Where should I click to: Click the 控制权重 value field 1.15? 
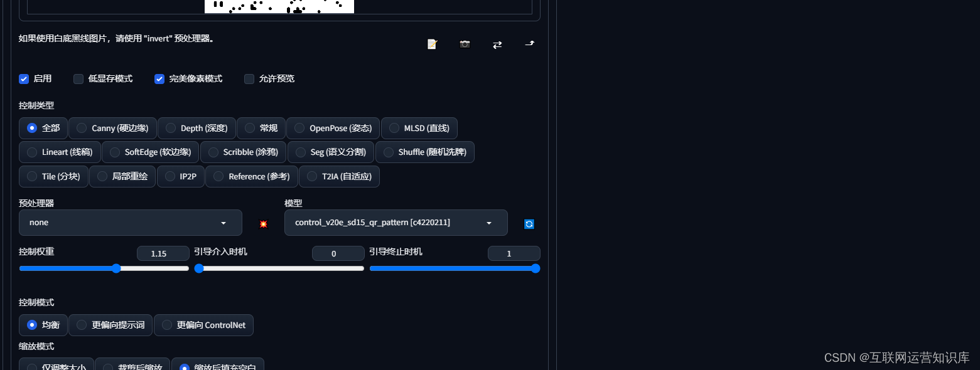(x=163, y=253)
